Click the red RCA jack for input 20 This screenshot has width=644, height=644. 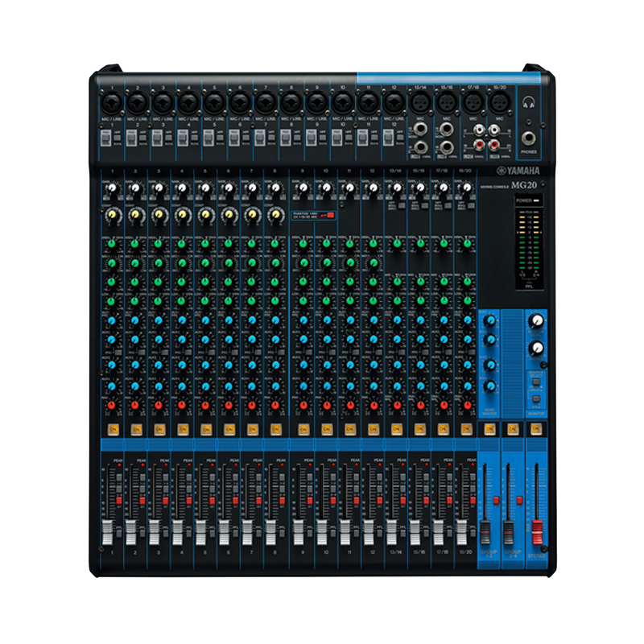coord(494,145)
